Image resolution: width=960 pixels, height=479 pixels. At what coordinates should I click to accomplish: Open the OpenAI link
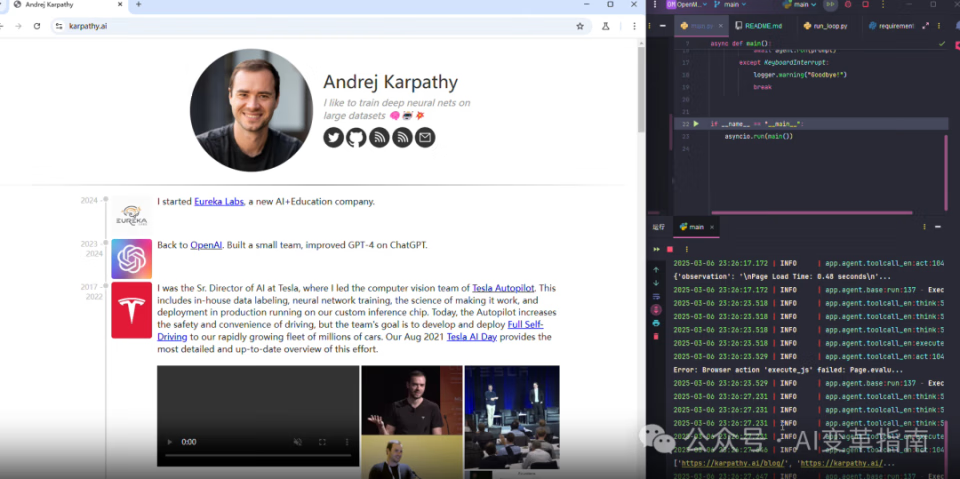(206, 245)
